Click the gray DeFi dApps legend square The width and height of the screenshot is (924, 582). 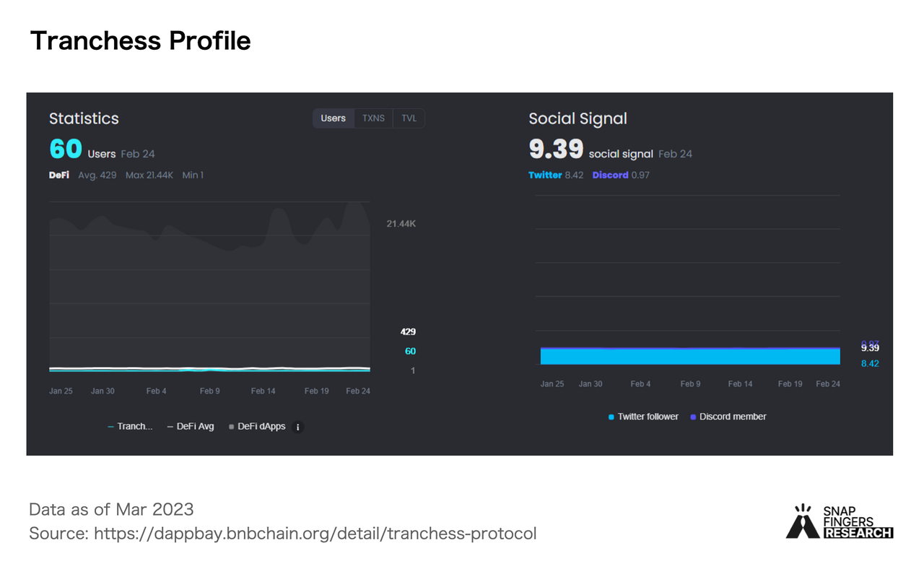click(x=231, y=427)
